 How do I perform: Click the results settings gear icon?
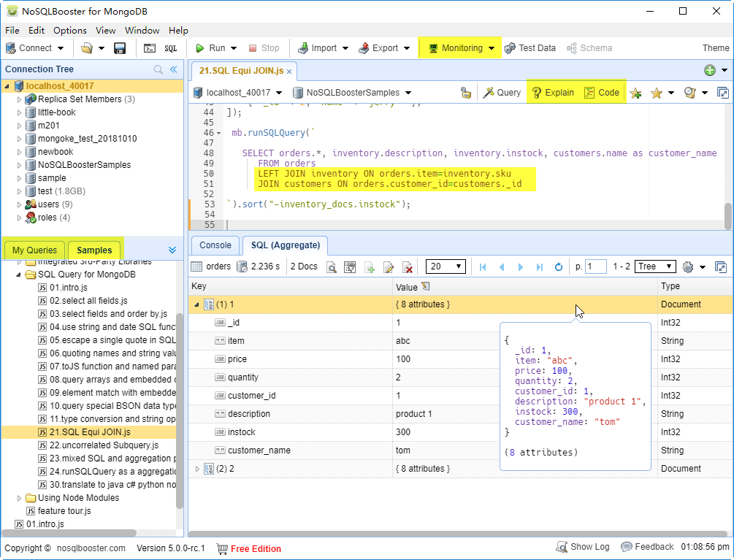click(688, 266)
